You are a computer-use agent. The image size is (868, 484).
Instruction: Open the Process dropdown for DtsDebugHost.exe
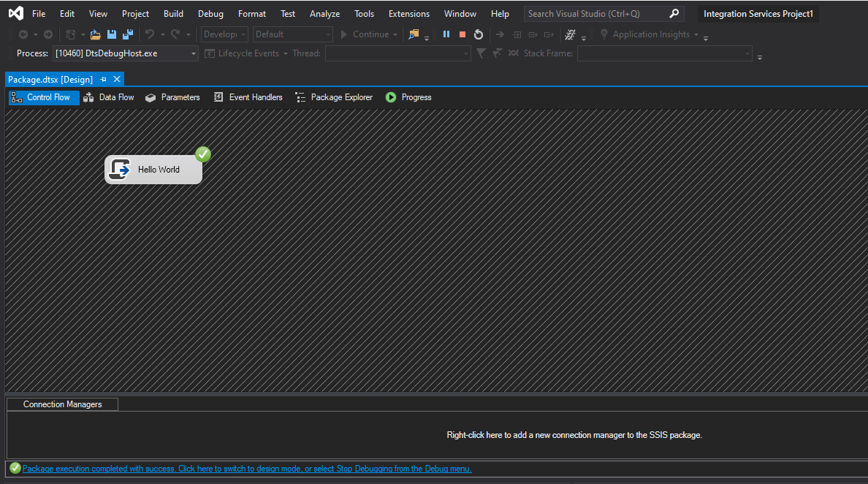(x=194, y=53)
